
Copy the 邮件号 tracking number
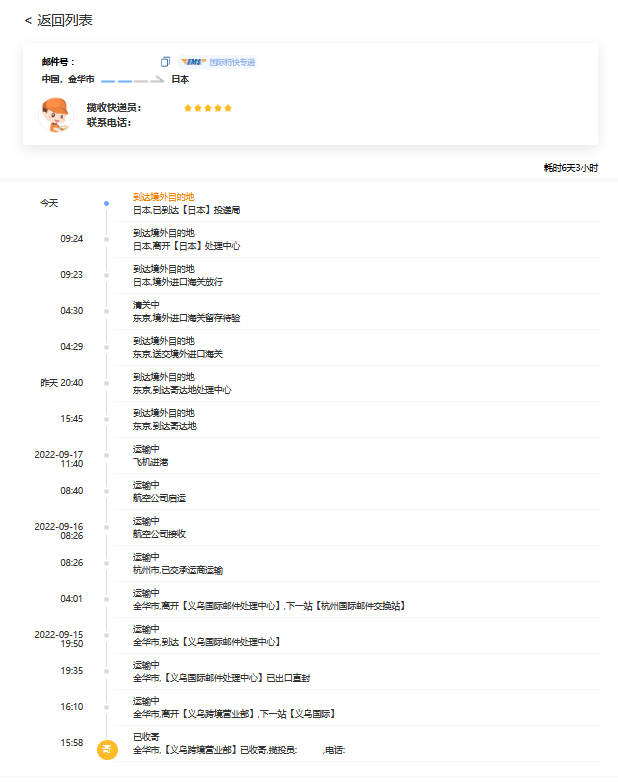click(x=165, y=62)
